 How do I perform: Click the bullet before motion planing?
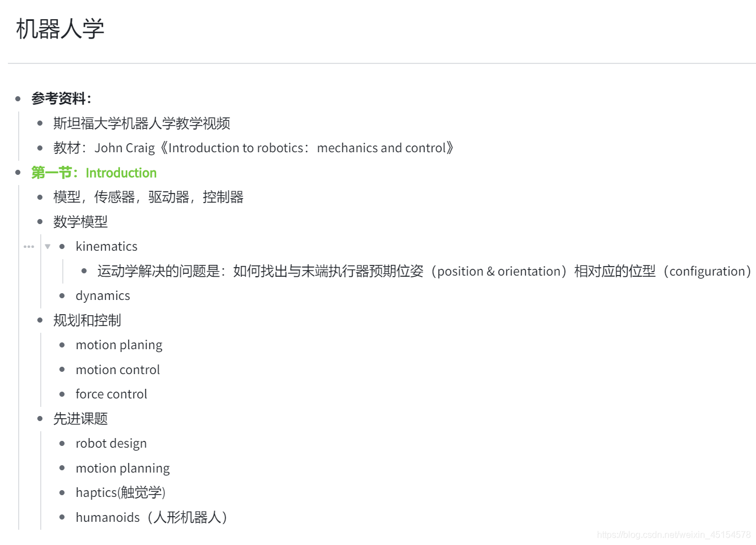coord(62,345)
